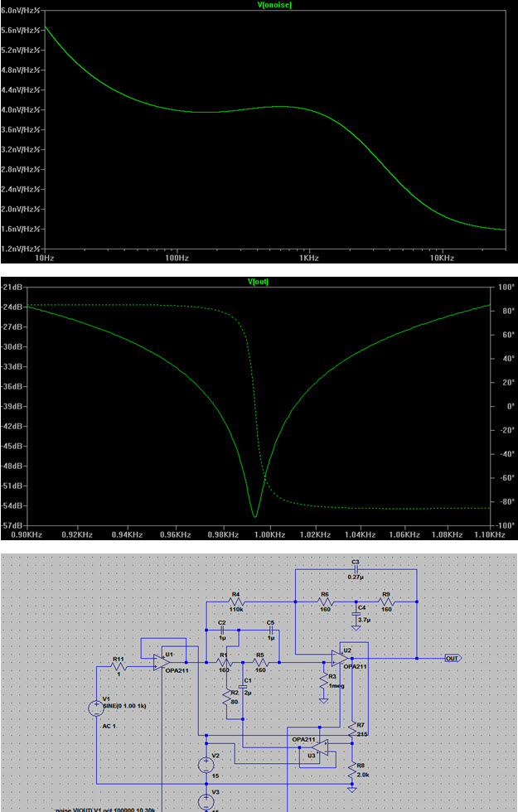The height and width of the screenshot is (812, 518).
Task: Click the 4.0nV/Hz½ vertical axis label
Action: click(20, 109)
